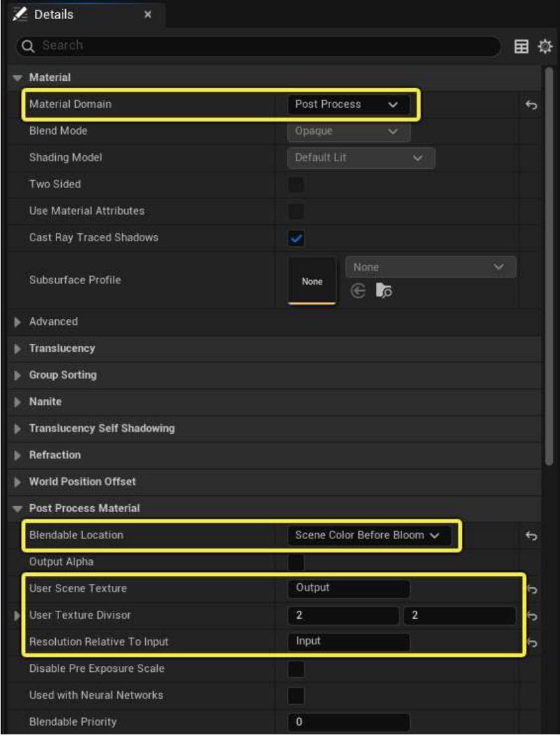
Task: Reset Resolution Relative To Input value
Action: pos(532,642)
